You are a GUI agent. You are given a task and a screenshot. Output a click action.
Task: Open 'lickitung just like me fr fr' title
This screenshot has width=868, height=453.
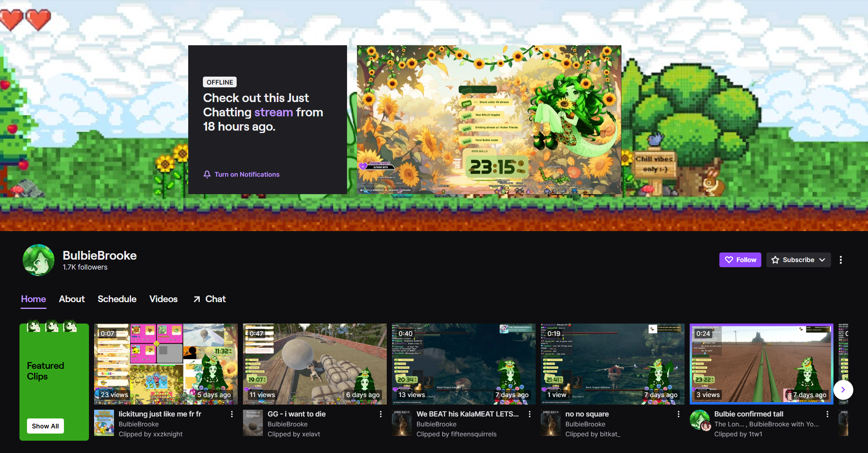coord(160,414)
